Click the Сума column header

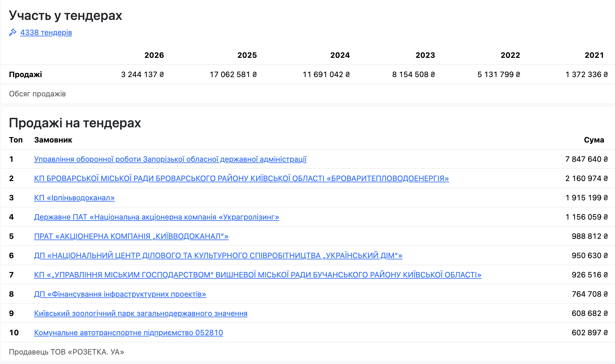[594, 140]
